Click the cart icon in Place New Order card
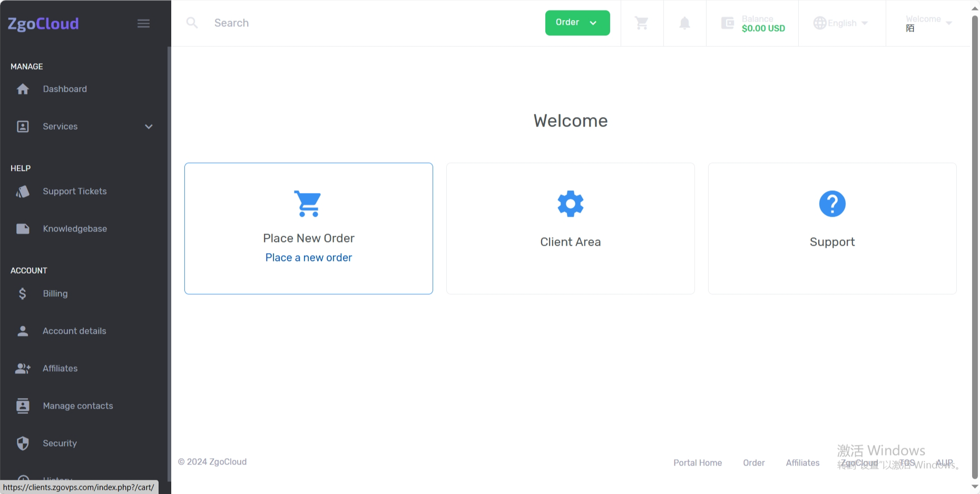The height and width of the screenshot is (494, 980). tap(308, 204)
